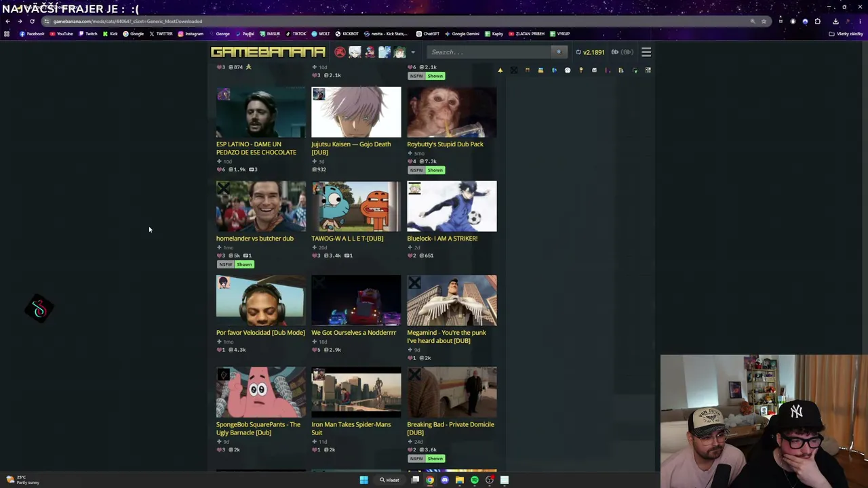Open the Megamind mod thumbnail image

coord(452,300)
